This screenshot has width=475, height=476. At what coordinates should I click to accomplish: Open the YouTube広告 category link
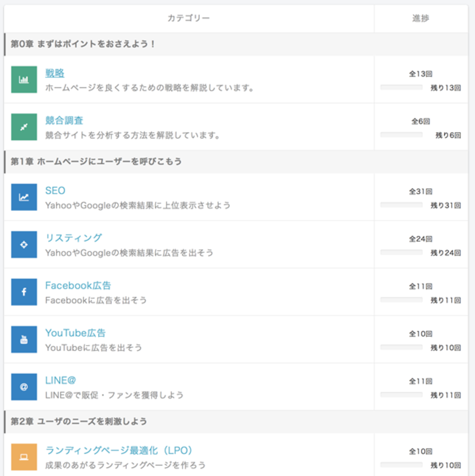pyautogui.click(x=75, y=333)
